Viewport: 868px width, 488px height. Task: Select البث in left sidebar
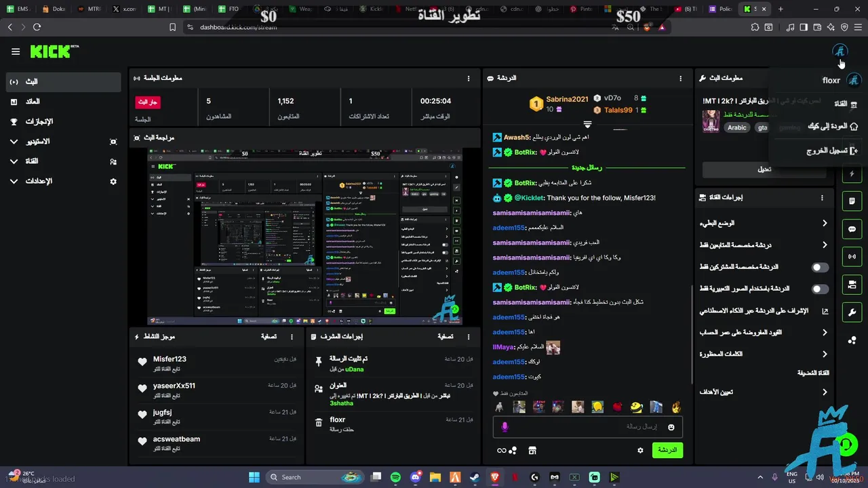(64, 81)
